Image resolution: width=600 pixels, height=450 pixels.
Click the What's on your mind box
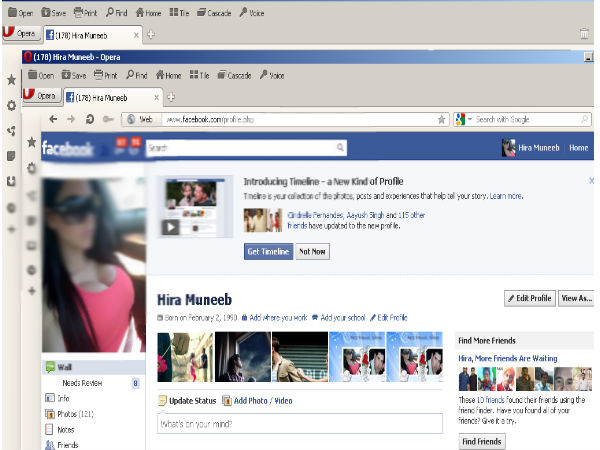pyautogui.click(x=300, y=424)
